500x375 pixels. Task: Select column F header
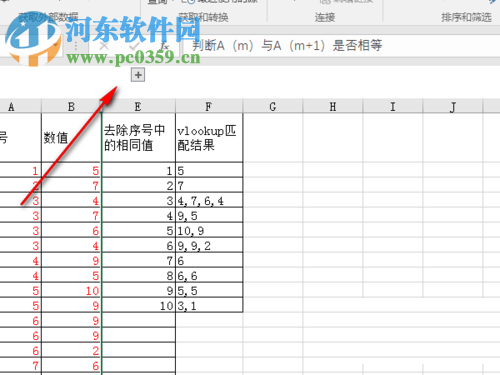pos(209,107)
